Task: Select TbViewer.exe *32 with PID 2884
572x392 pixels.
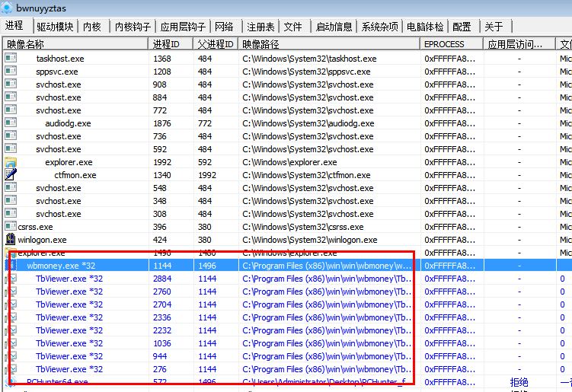Action: click(288, 279)
